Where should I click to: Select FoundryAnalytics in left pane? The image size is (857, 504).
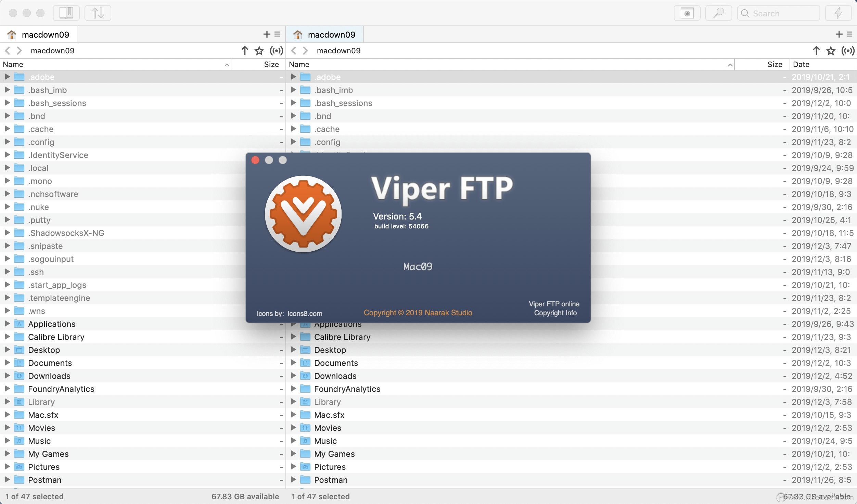pyautogui.click(x=61, y=389)
